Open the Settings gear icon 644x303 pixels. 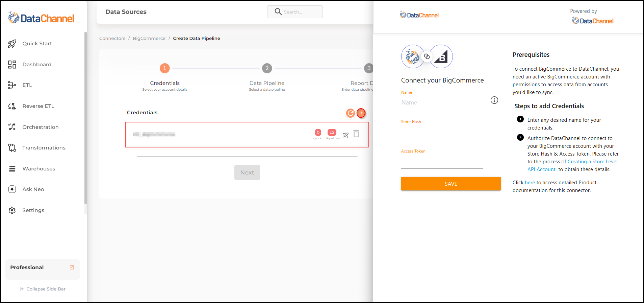pos(12,210)
